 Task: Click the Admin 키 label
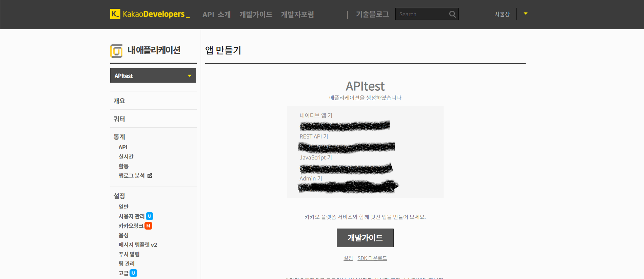pyautogui.click(x=311, y=178)
